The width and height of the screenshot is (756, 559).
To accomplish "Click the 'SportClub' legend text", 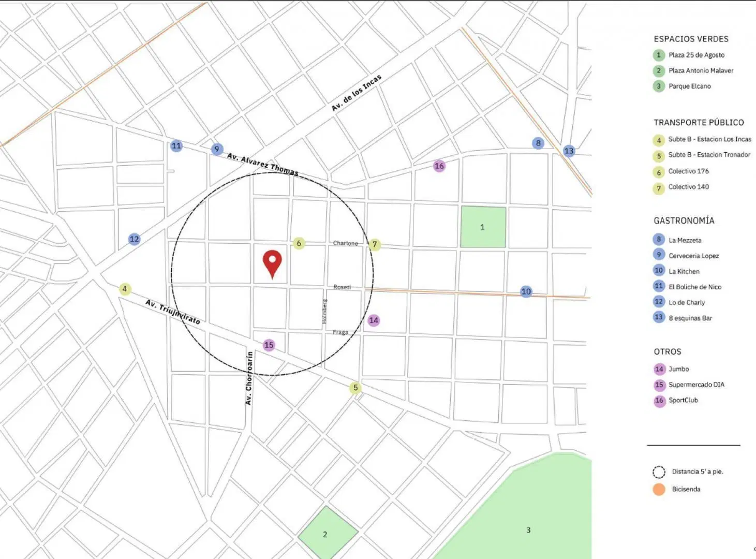I will click(684, 400).
